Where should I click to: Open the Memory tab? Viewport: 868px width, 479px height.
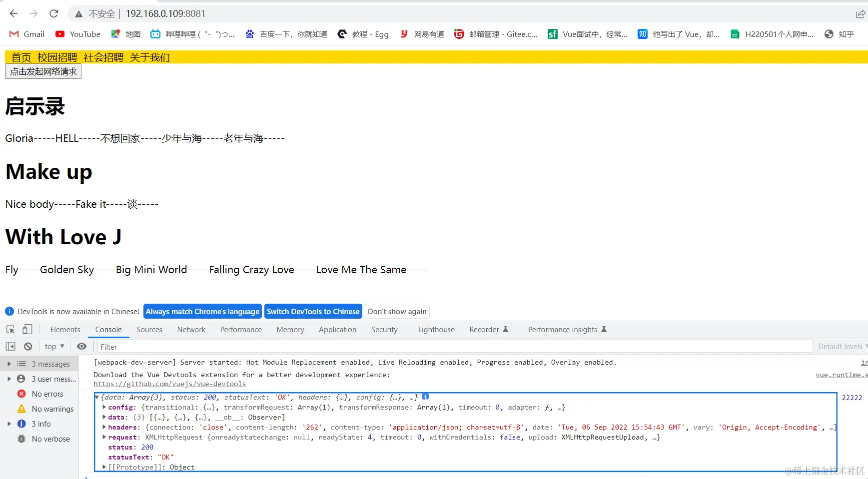[x=290, y=330]
